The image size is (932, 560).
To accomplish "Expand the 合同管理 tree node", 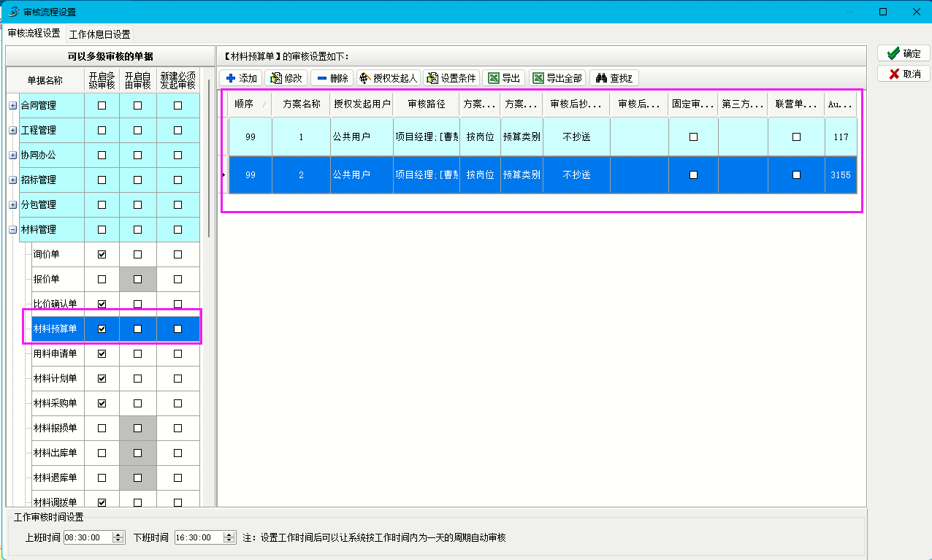I will coord(13,105).
